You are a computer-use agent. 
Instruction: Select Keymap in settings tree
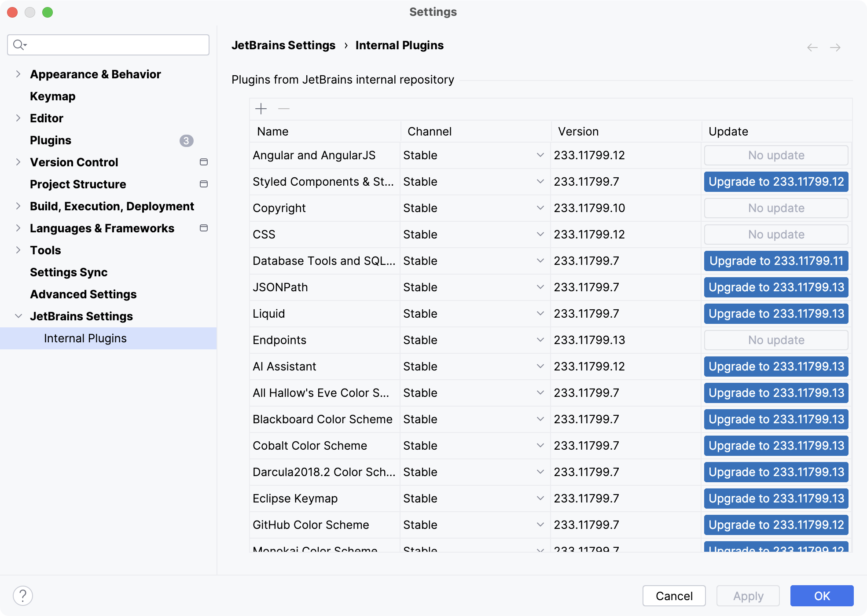click(x=53, y=96)
